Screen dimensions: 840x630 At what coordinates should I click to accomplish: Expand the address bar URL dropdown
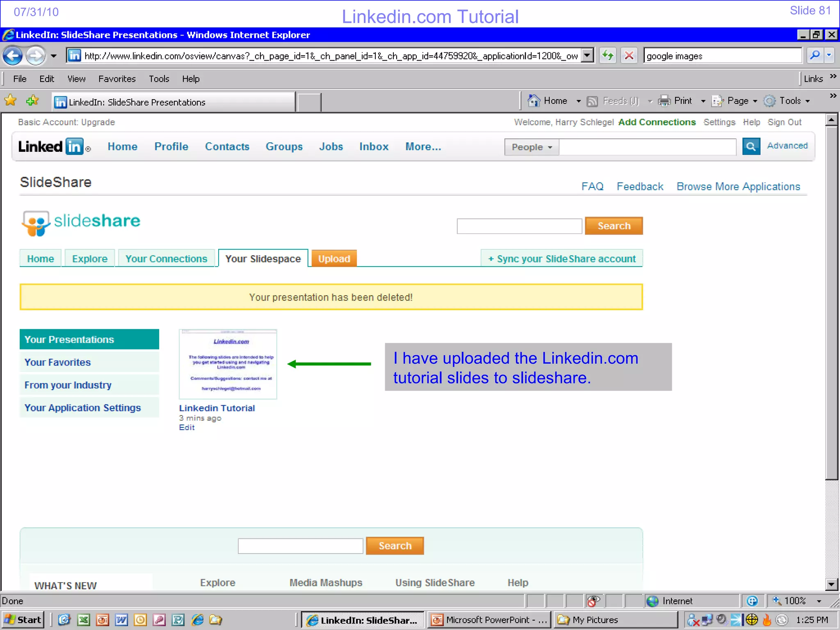[x=588, y=55]
